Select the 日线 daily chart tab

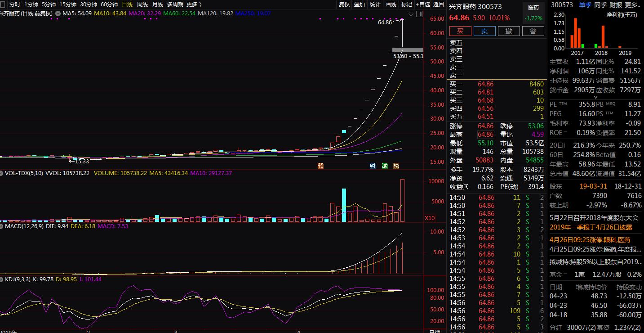[x=127, y=4]
